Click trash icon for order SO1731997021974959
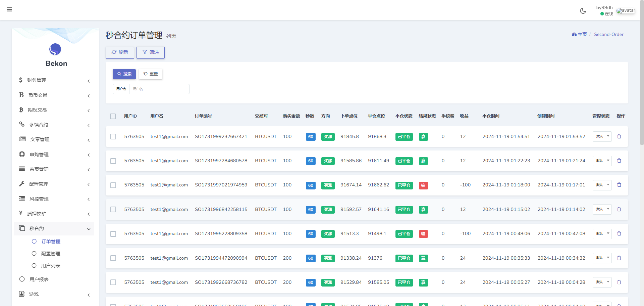Screen dimensions: 644x306 [619, 185]
